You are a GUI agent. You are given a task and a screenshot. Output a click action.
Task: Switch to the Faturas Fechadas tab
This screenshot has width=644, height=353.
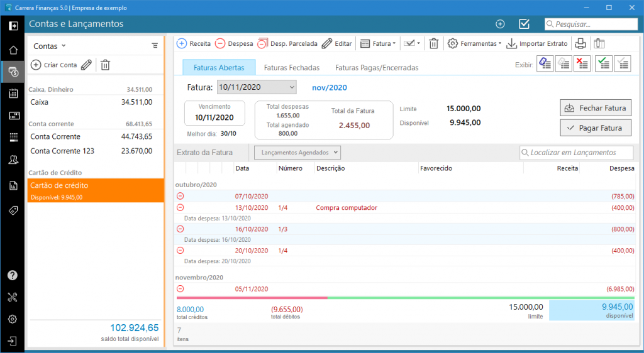pyautogui.click(x=291, y=67)
